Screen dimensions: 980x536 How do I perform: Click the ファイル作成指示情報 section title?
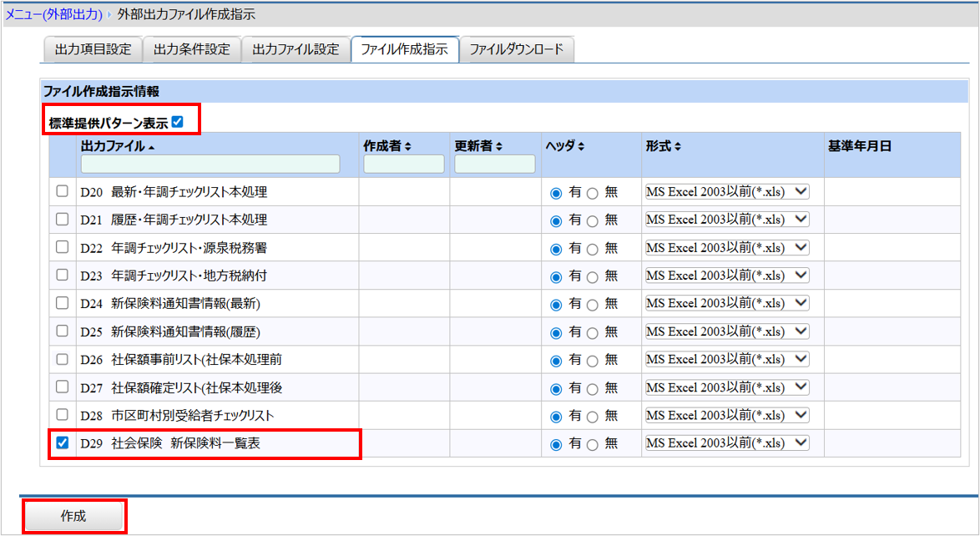pyautogui.click(x=101, y=91)
